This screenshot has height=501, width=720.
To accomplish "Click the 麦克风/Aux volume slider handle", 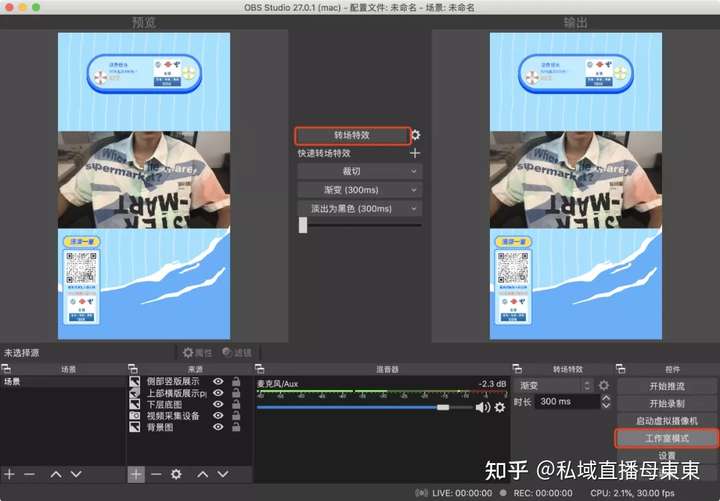I will click(x=443, y=407).
